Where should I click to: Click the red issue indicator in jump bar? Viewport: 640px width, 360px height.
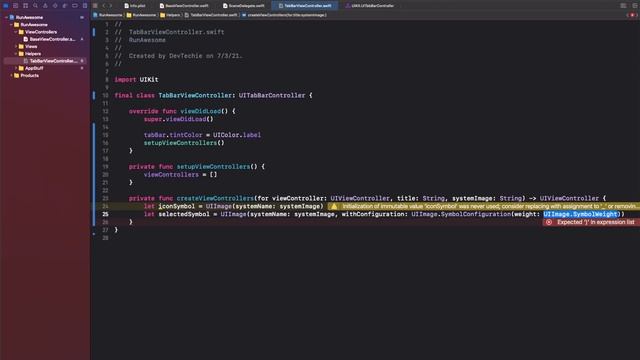pos(632,15)
